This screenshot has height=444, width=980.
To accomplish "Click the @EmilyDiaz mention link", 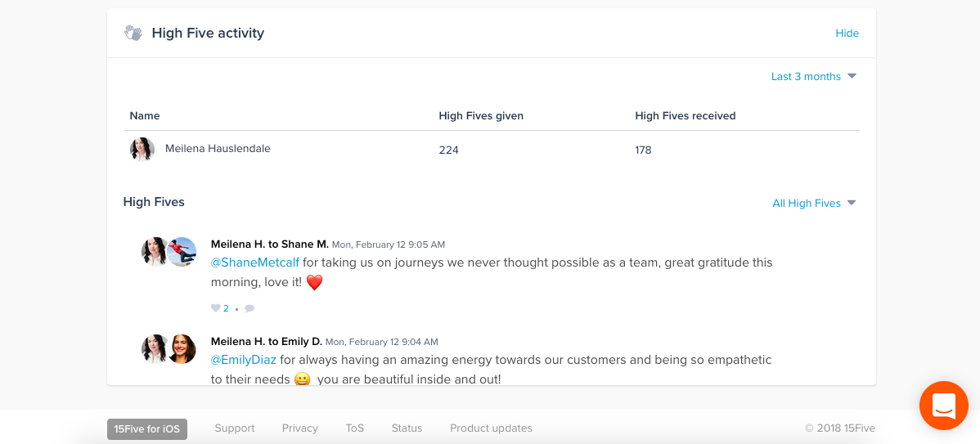I will point(243,360).
